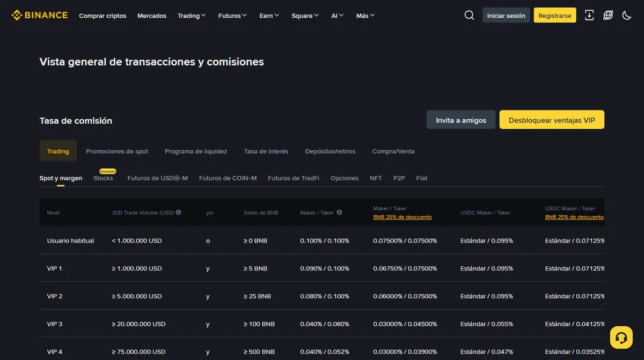
Task: Click '≥ 500 BNB' balance cell
Action: (259, 352)
